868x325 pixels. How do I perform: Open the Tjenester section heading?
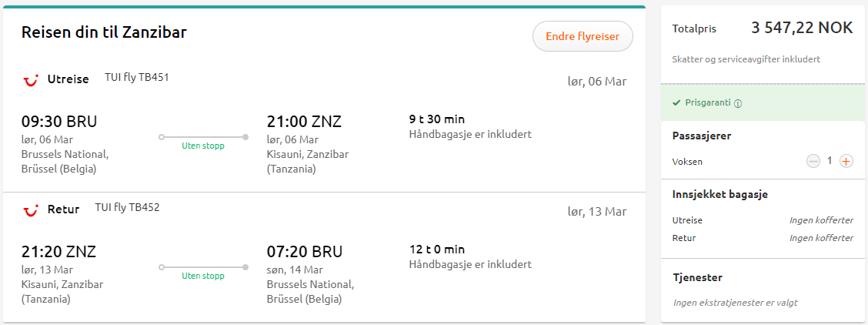pyautogui.click(x=697, y=277)
